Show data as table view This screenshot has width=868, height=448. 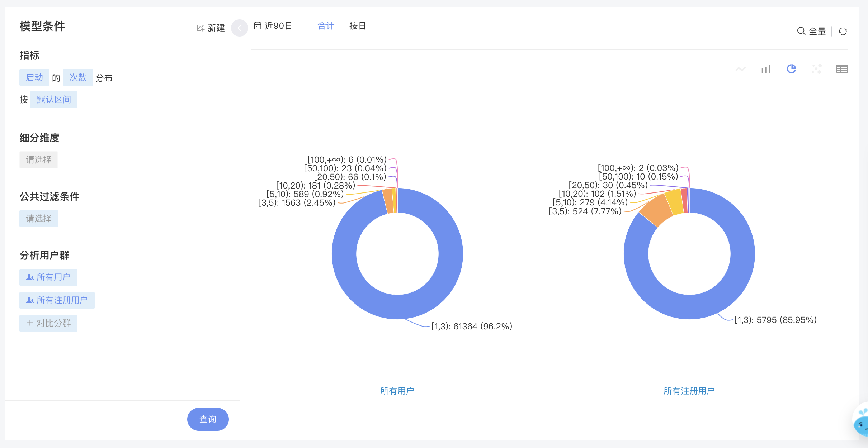842,69
